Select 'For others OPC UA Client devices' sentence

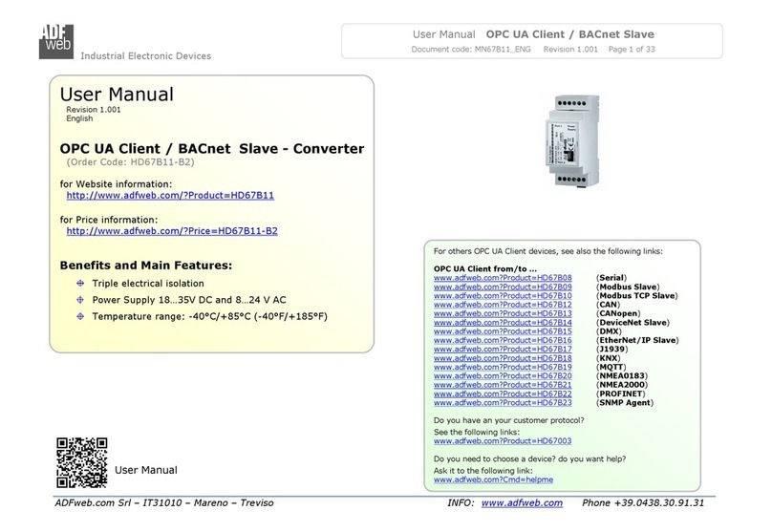(548, 251)
